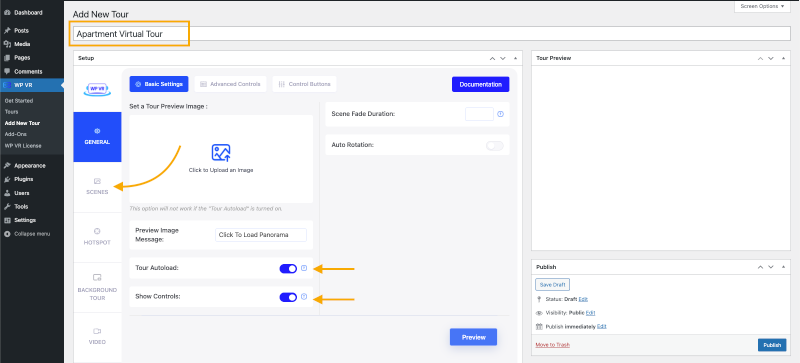The width and height of the screenshot is (800, 363).
Task: Switch to the Scenes tab
Action: pyautogui.click(x=97, y=187)
